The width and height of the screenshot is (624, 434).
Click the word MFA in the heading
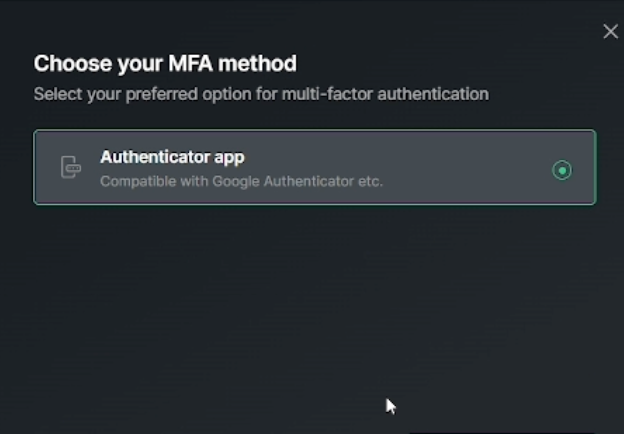pos(191,63)
